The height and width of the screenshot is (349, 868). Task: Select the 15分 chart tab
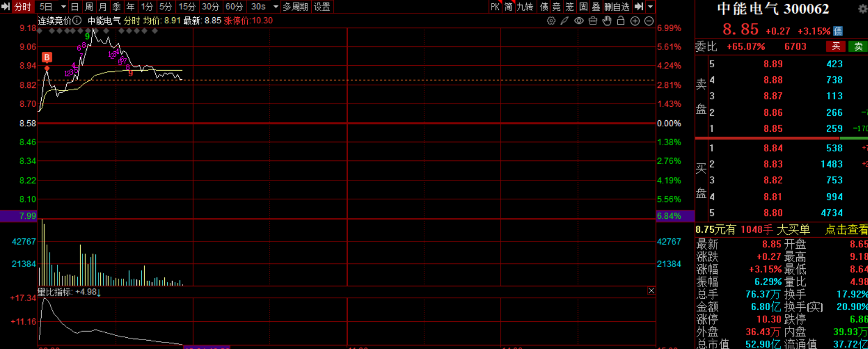click(x=187, y=7)
